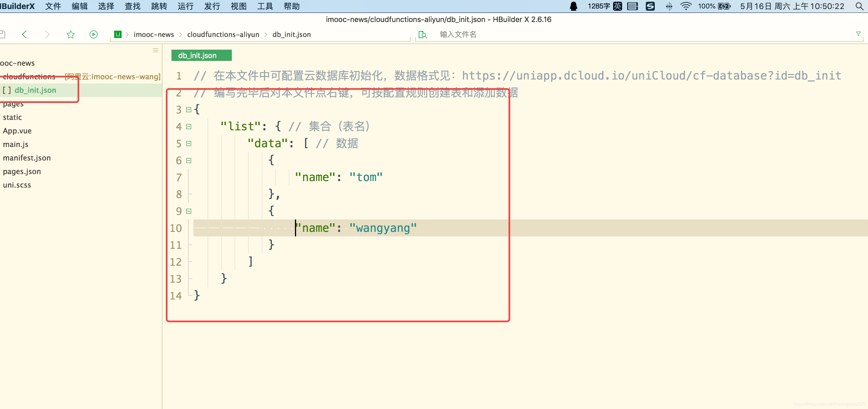868x409 pixels.
Task: Collapse code fold at line 4
Action: [x=189, y=127]
